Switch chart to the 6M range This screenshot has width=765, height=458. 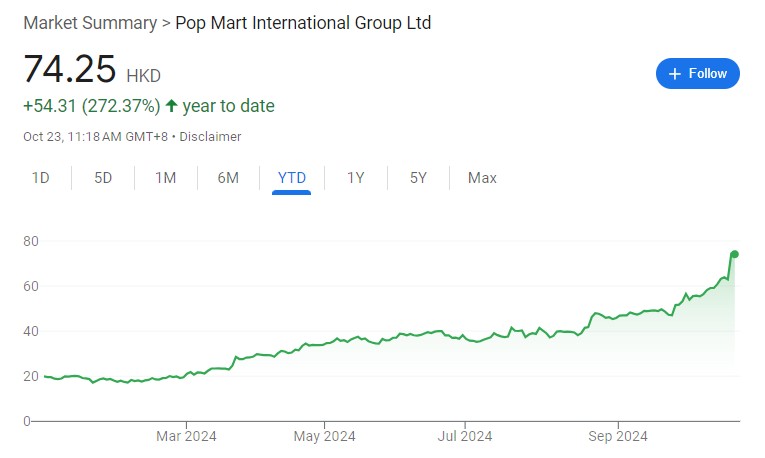tap(228, 178)
